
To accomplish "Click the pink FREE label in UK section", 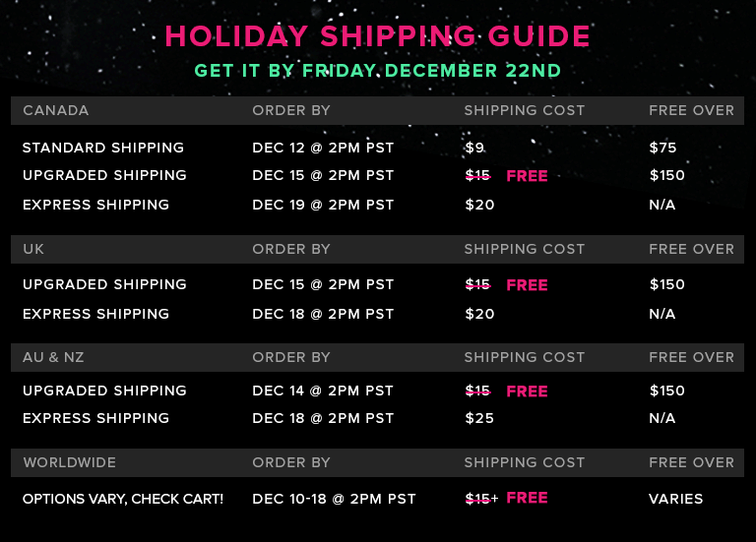I will [527, 285].
